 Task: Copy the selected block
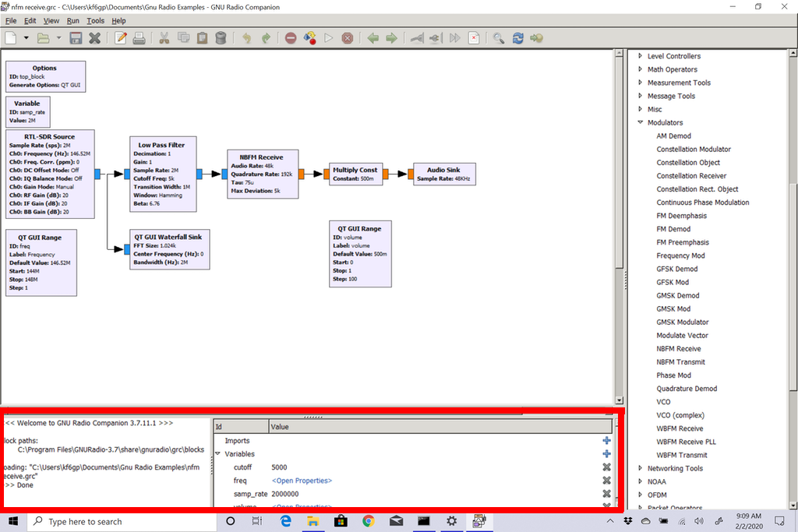click(183, 38)
